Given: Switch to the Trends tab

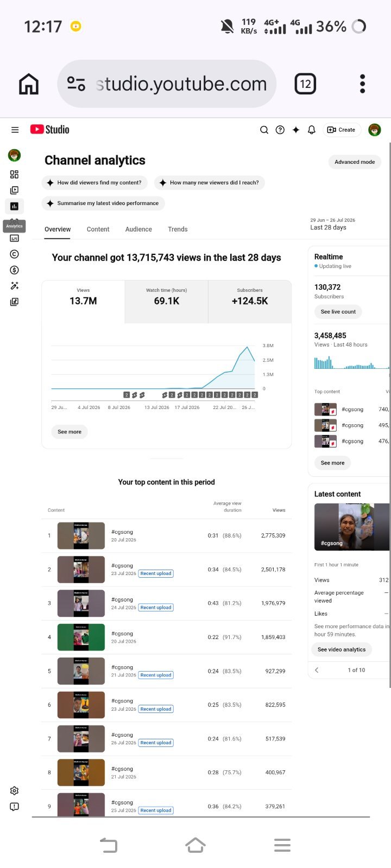Looking at the screenshot, I should click(x=178, y=229).
